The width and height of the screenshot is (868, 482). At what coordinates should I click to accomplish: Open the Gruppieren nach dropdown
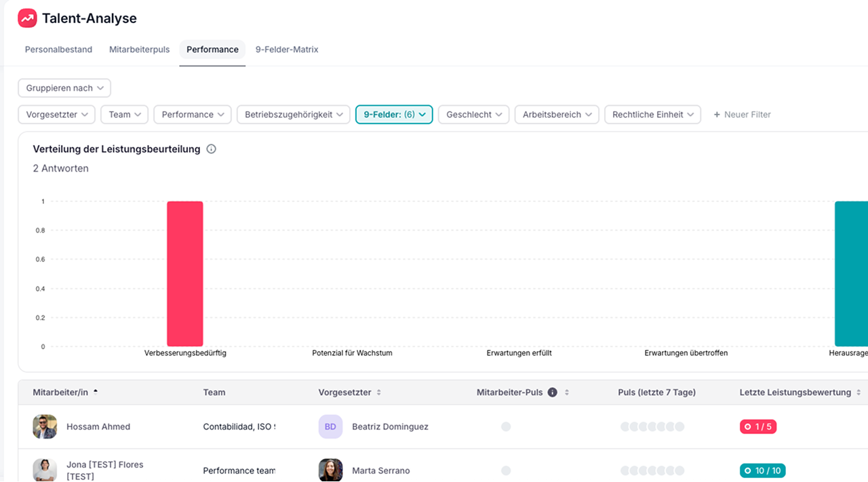coord(64,88)
